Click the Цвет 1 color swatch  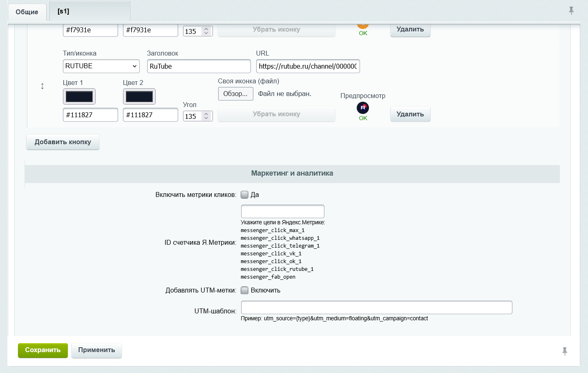(79, 96)
